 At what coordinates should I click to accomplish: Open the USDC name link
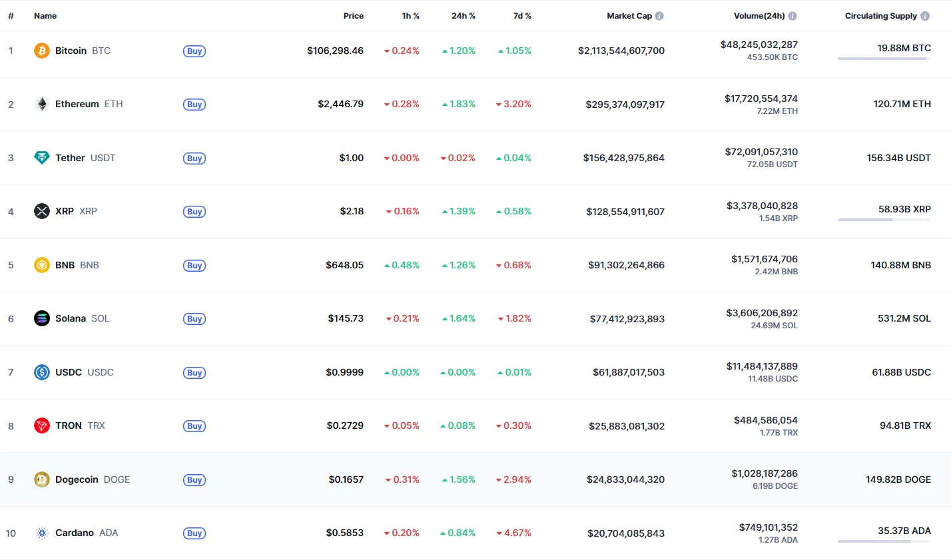point(85,372)
